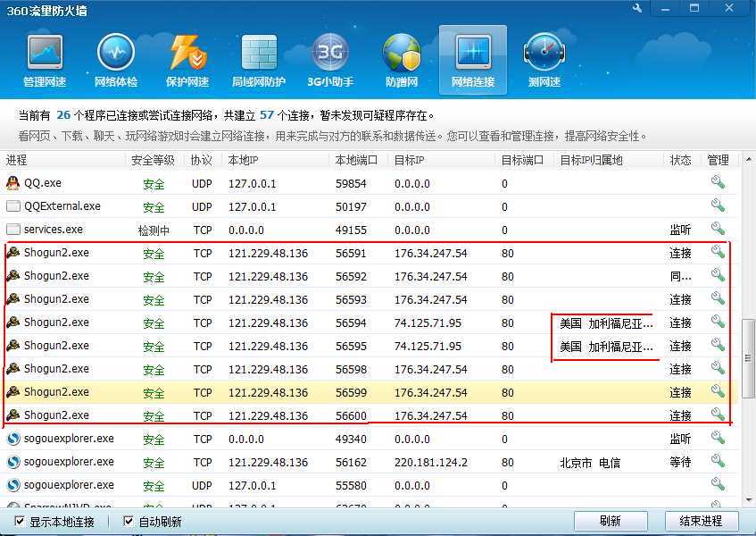Click 美国 加利福尼亚 cell on port 56595 row
756x536 pixels.
click(606, 347)
